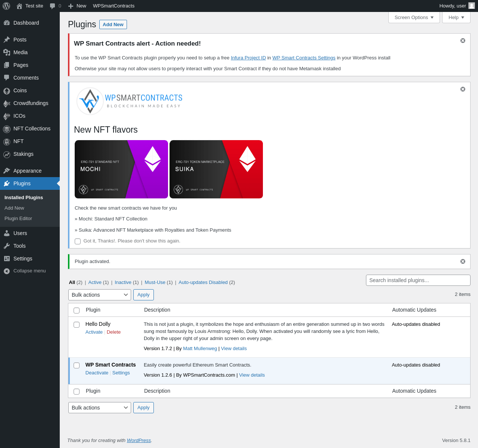This screenshot has height=448, width=478.
Task: Open Settings link under WP Smart Contracts
Action: (x=121, y=373)
